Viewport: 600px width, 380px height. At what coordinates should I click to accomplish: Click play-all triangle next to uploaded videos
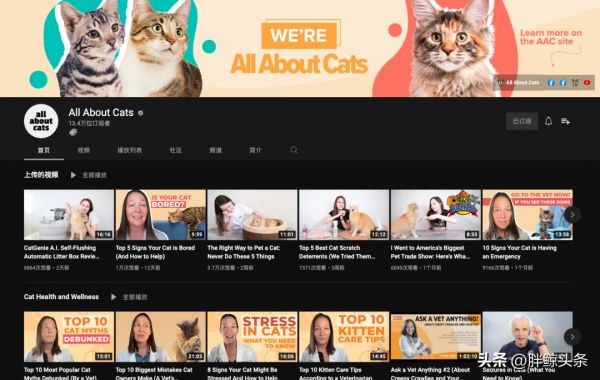73,175
